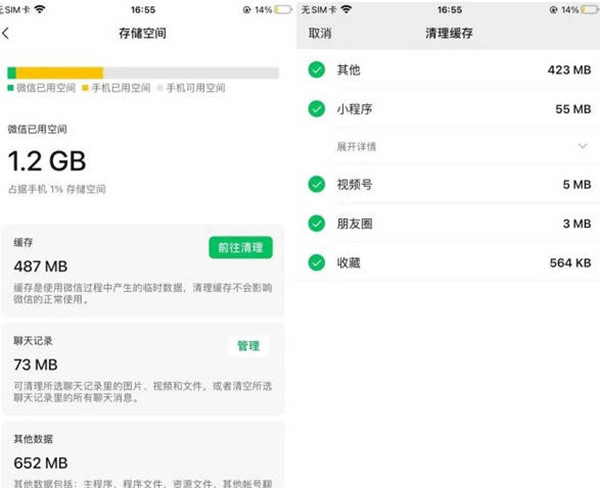
Task: Tap the 487 MB cache size
Action: [41, 266]
